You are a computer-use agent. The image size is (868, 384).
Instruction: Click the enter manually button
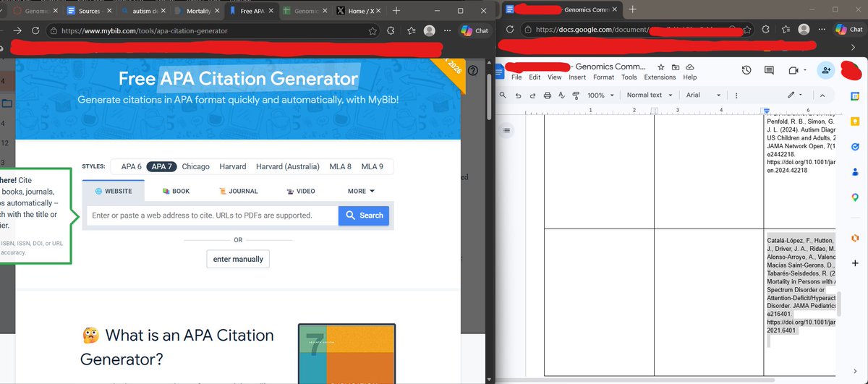tap(238, 259)
